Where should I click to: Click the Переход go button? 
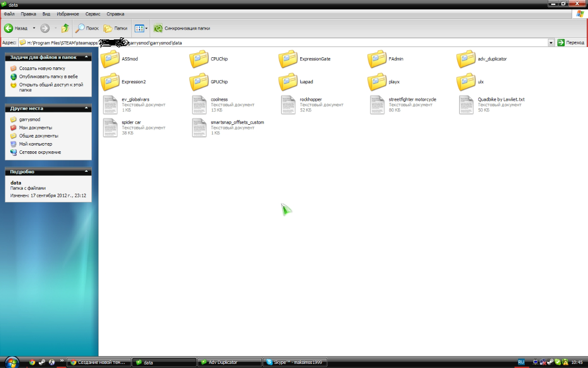pos(571,43)
